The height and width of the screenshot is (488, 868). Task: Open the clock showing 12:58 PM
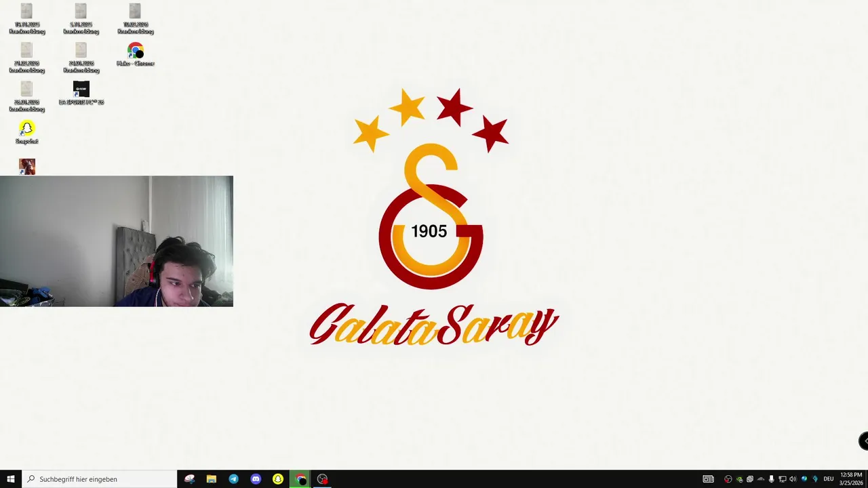point(851,479)
